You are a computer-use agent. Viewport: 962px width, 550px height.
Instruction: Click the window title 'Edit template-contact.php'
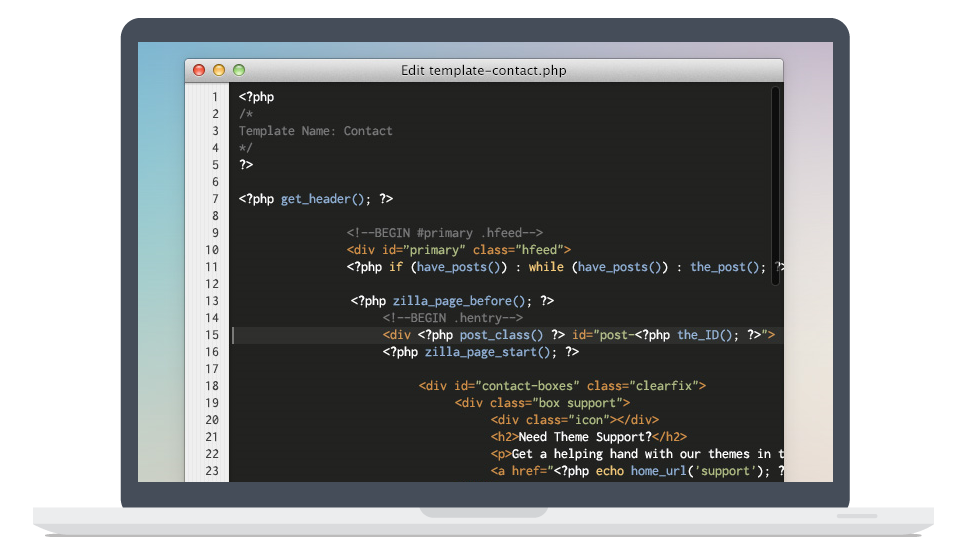483,71
